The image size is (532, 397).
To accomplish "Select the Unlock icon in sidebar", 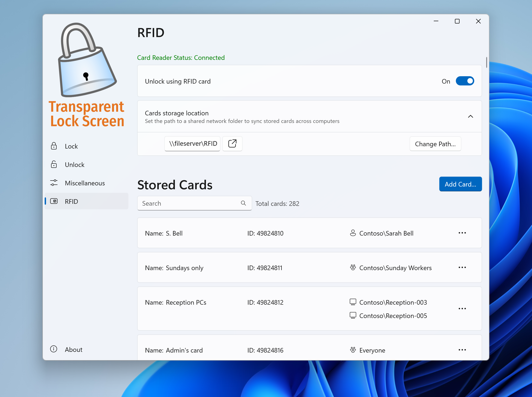I will pos(54,164).
